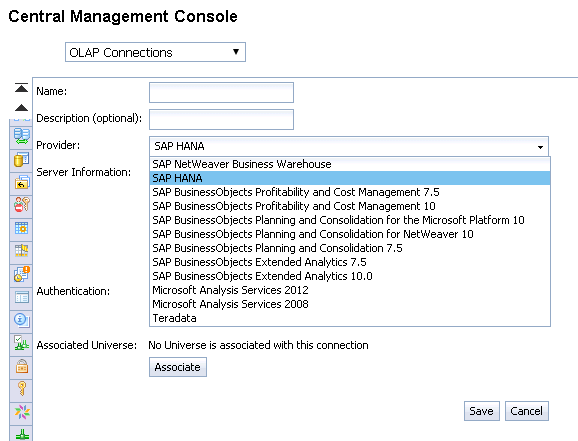Click the 'Server Information:' label
The width and height of the screenshot is (578, 441).
point(84,172)
